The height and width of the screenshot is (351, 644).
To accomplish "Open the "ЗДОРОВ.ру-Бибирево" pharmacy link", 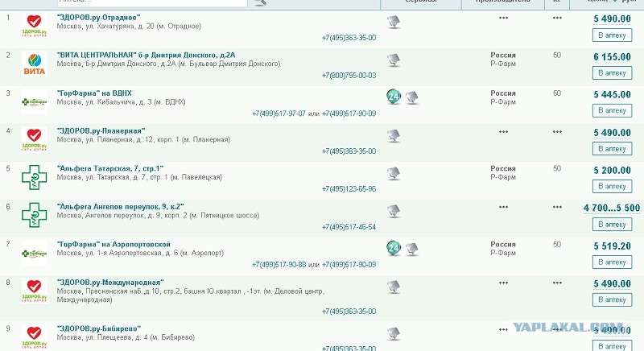I will coord(98,328).
